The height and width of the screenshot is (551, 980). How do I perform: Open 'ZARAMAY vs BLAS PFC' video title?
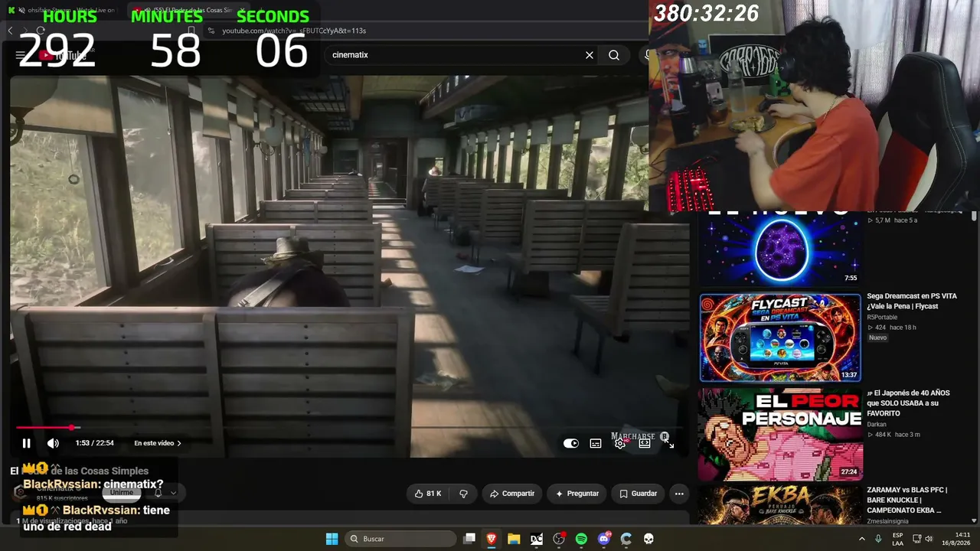pos(907,500)
